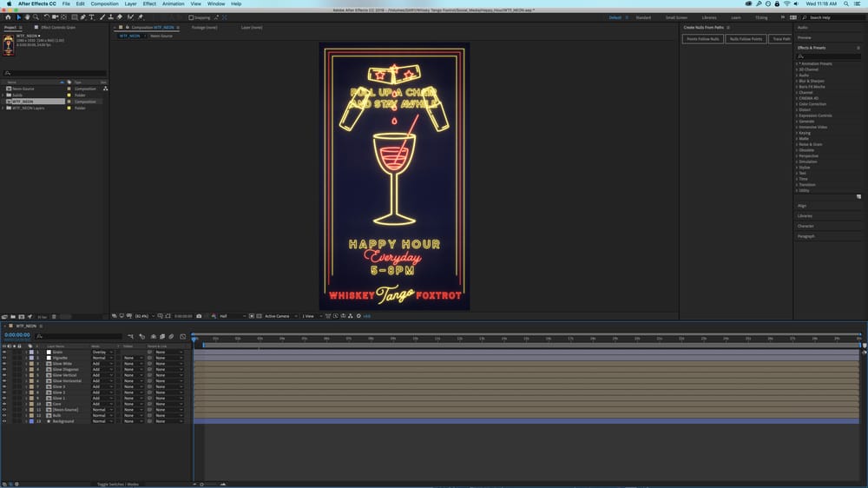Open the Effect menu
The image size is (868, 488).
coord(149,3)
